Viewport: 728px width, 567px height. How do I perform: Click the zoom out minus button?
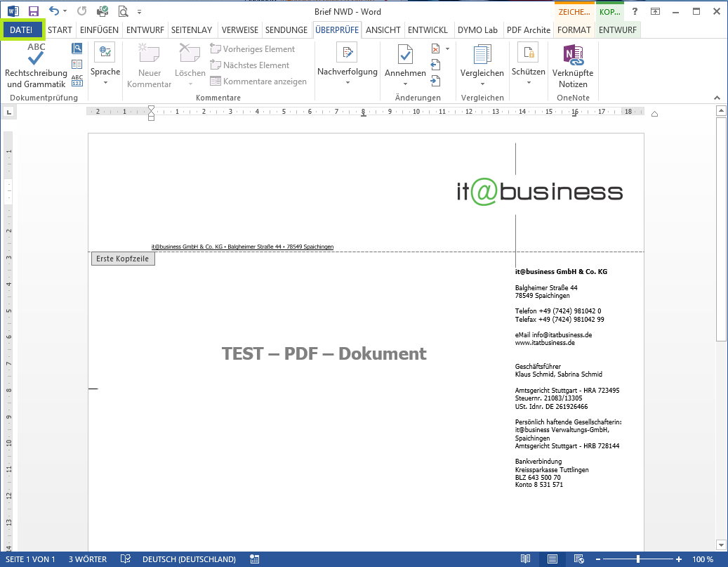[x=598, y=559]
